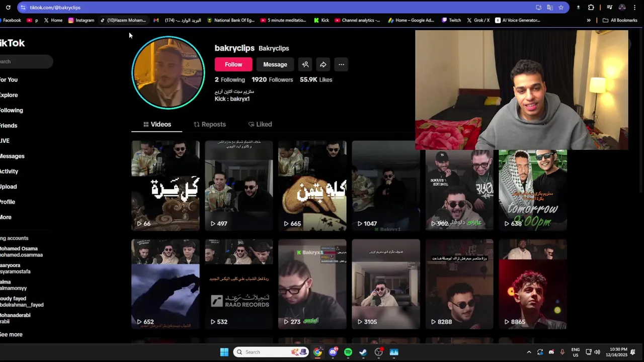Open the video with 66 views
The height and width of the screenshot is (362, 644).
(166, 186)
